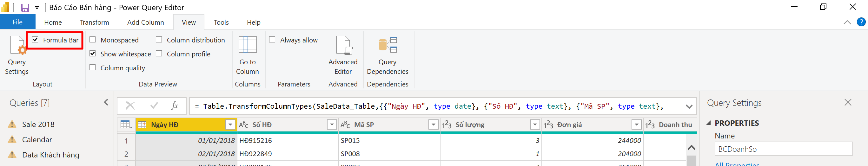Click the date type icon on Ngày HĐ
The height and width of the screenshot is (166, 868).
142,125
